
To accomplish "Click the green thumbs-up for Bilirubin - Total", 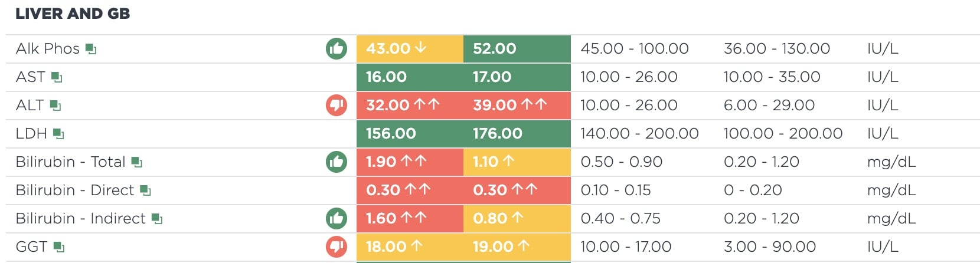I will (337, 162).
